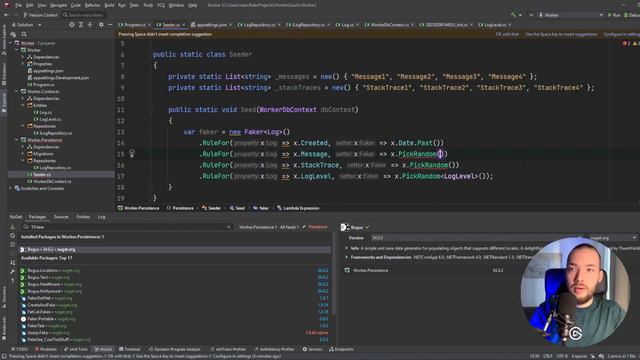Click the Bogus package icon in details pane

coord(345,227)
